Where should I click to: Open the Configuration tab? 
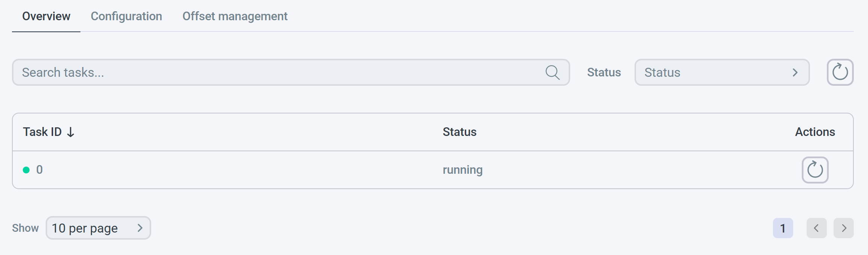(x=126, y=16)
